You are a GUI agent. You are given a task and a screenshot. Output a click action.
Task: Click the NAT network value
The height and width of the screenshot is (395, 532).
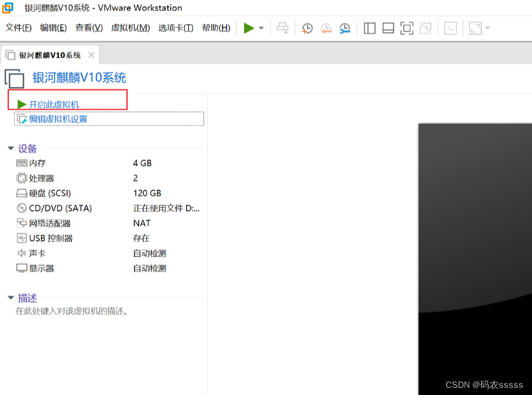pyautogui.click(x=142, y=223)
